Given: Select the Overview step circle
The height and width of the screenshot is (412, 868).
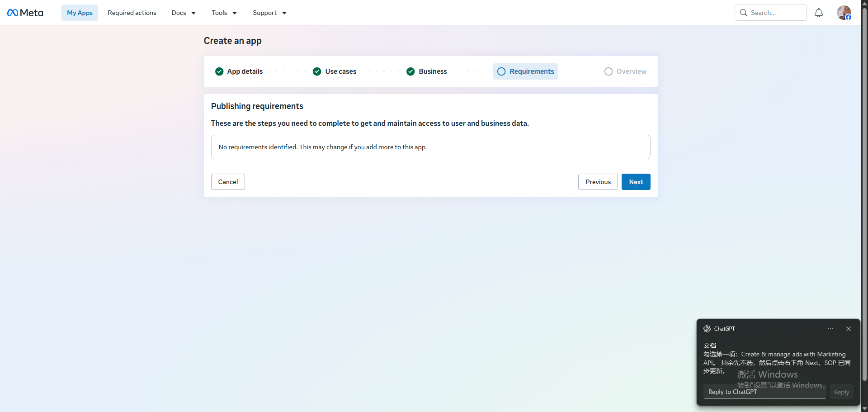Looking at the screenshot, I should pos(609,71).
